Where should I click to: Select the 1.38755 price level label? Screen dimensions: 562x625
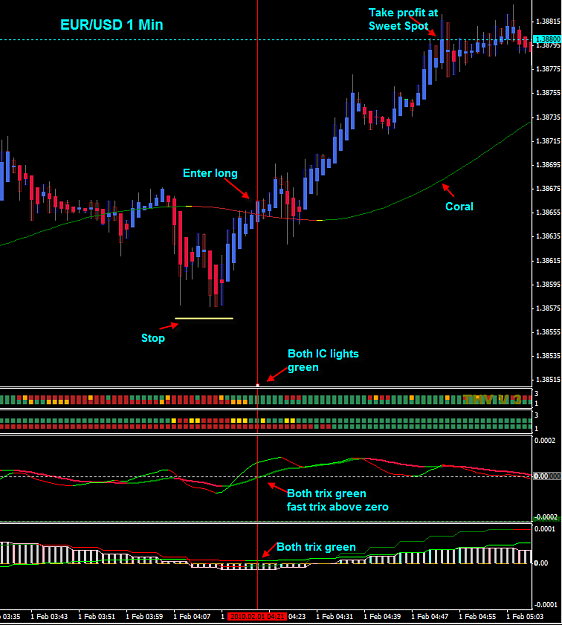(x=548, y=93)
